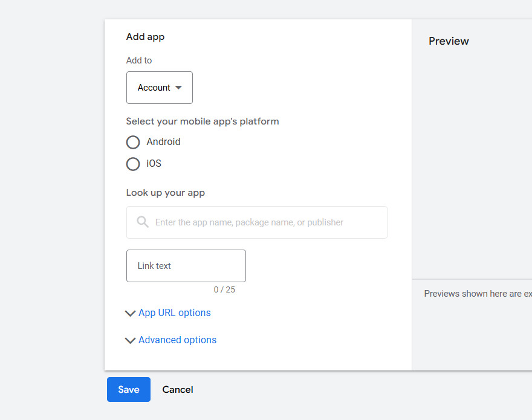Click into the Link text field

click(186, 266)
